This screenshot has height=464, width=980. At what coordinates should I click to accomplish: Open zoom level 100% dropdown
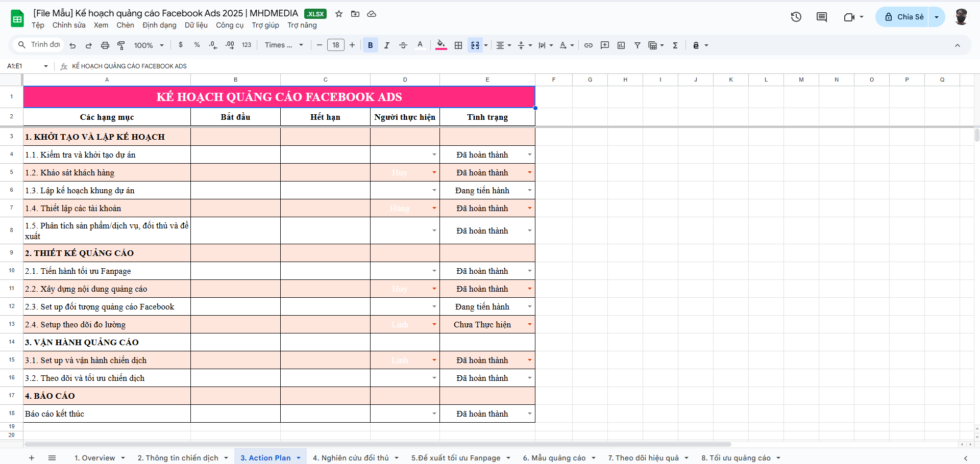(x=149, y=45)
